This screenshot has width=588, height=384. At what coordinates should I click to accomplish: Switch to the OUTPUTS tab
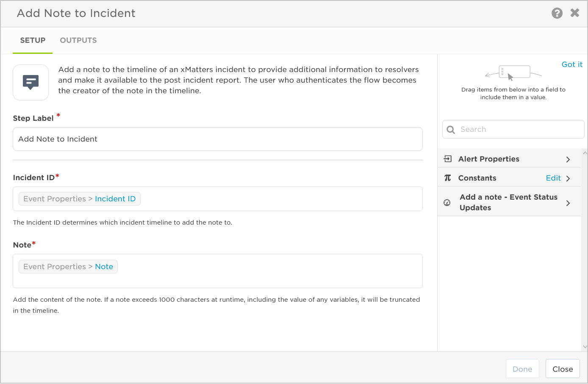tap(78, 40)
